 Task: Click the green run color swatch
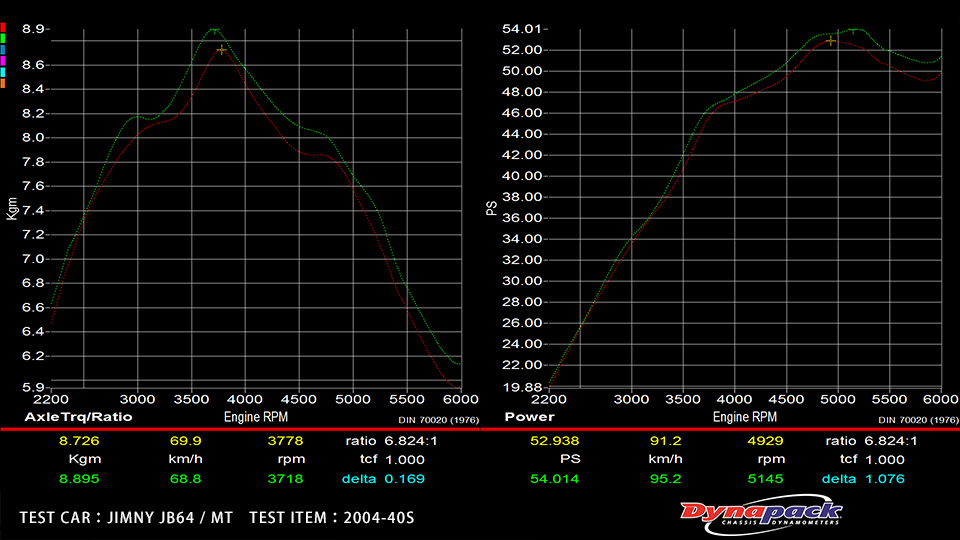[x=4, y=38]
